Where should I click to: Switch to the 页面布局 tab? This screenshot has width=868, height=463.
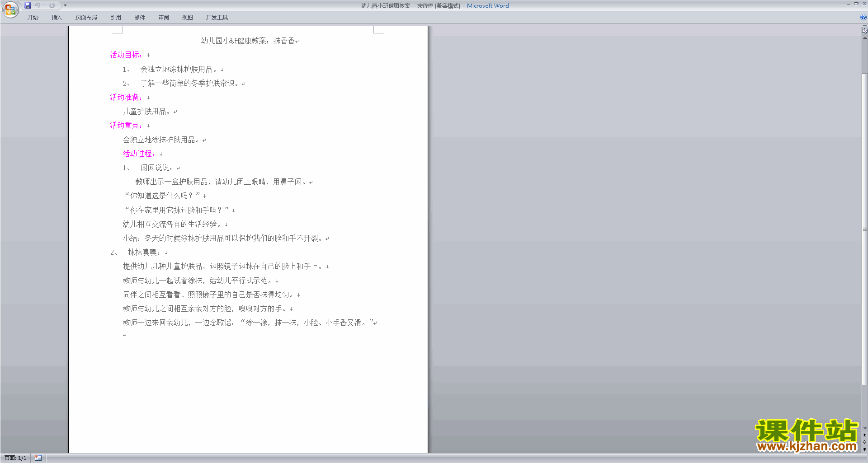86,18
